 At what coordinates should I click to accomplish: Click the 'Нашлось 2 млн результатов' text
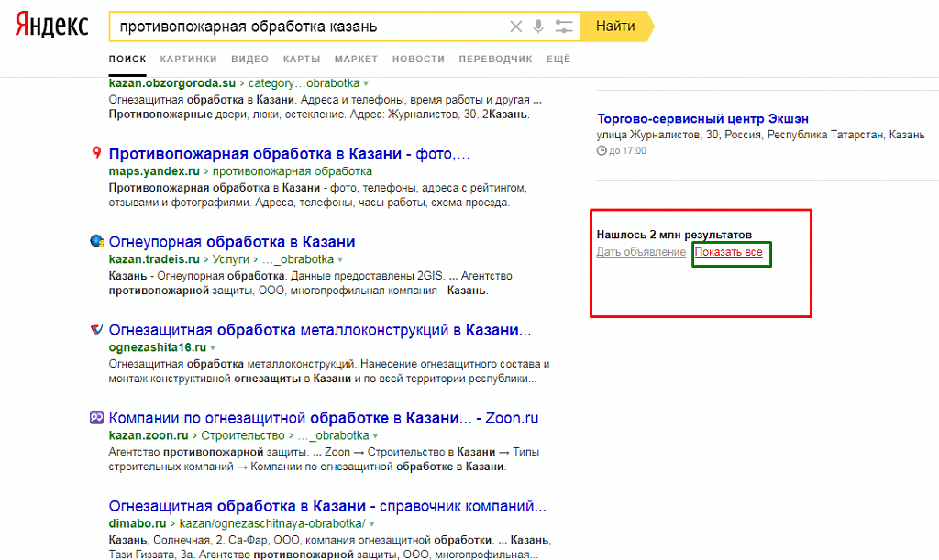click(x=674, y=235)
